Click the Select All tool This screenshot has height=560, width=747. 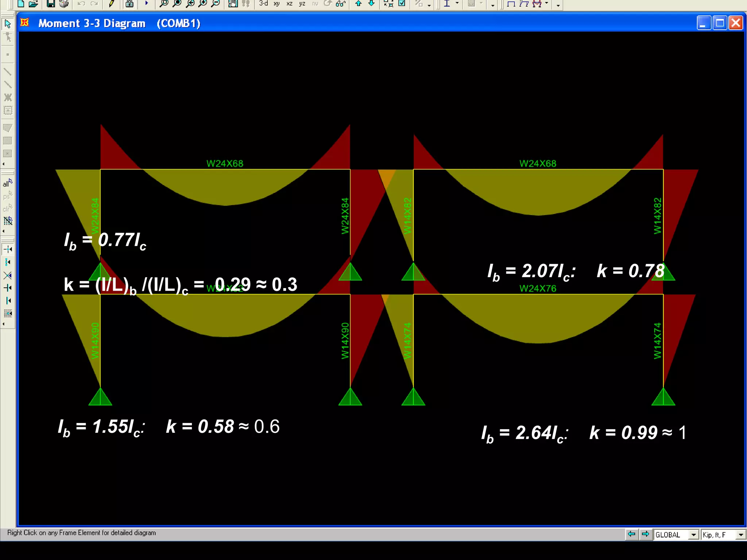pyautogui.click(x=7, y=182)
